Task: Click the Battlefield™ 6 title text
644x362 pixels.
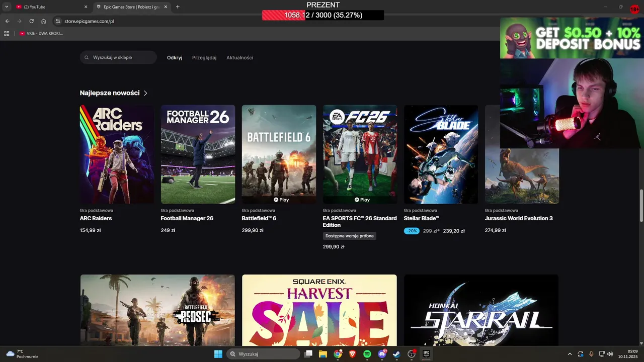Action: (x=259, y=218)
